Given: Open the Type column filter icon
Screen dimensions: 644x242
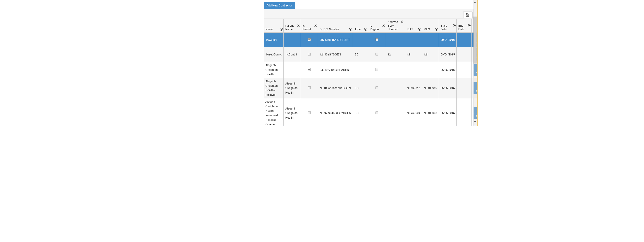Looking at the screenshot, I should click(365, 30).
